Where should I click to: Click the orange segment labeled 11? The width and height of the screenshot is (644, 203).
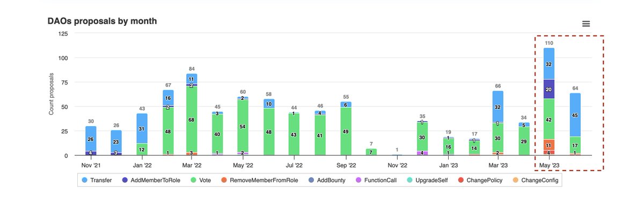pos(548,145)
